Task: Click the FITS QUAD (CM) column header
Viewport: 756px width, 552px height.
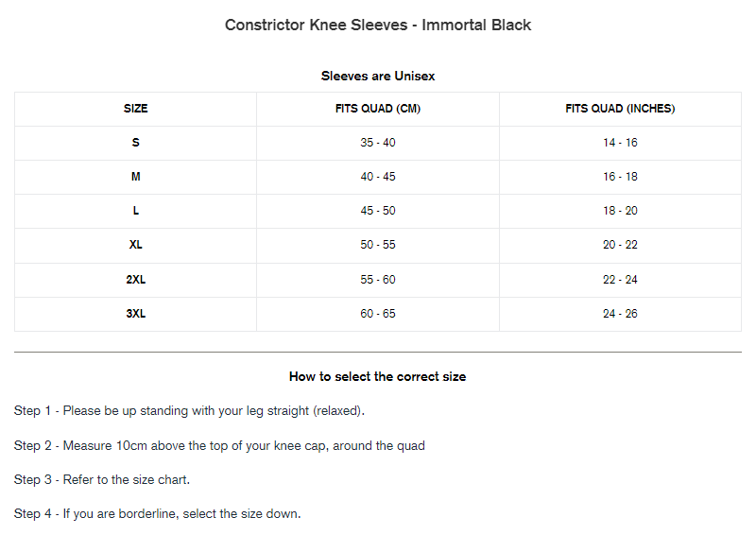Action: (x=378, y=109)
